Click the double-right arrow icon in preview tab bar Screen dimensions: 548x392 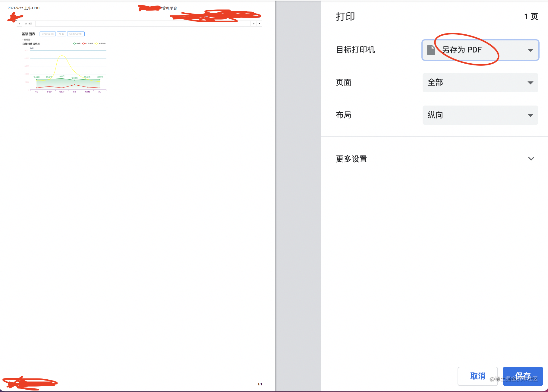click(x=254, y=24)
